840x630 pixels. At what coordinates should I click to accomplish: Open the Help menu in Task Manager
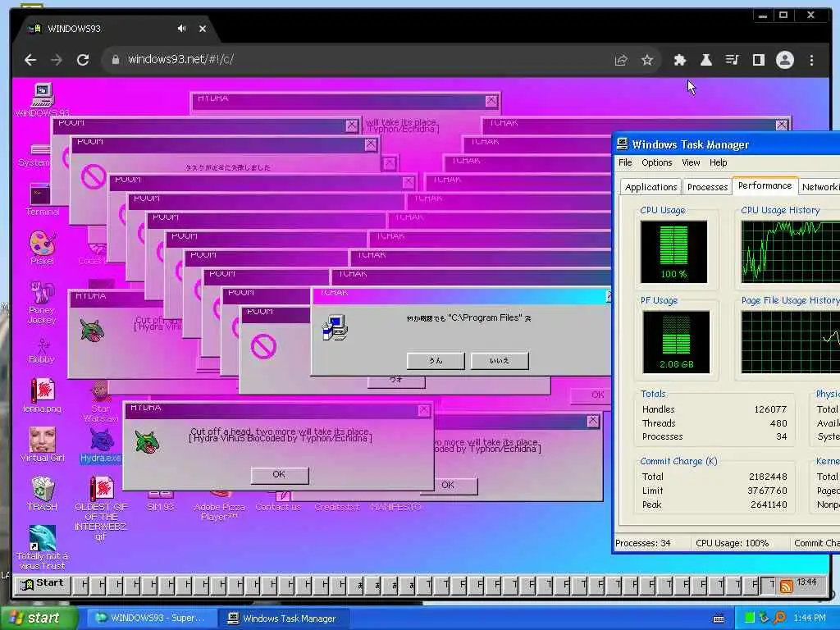click(719, 163)
